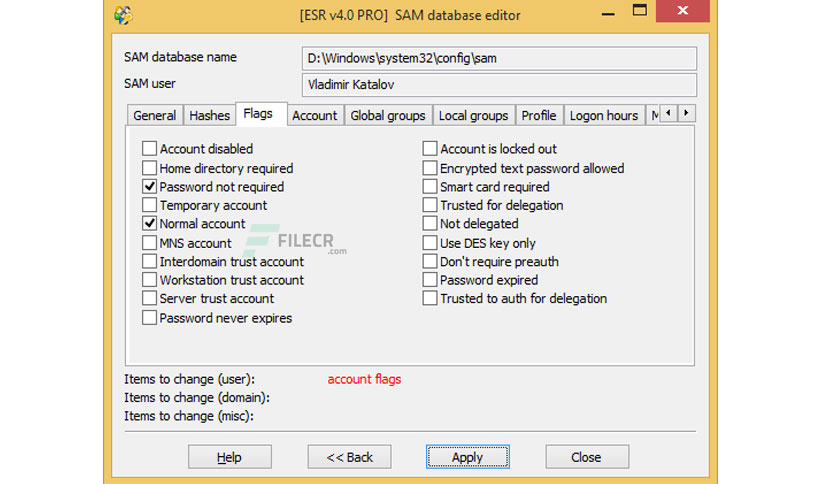Toggle the Not delegated flag
Image resolution: width=836 pixels, height=484 pixels.
coord(430,223)
